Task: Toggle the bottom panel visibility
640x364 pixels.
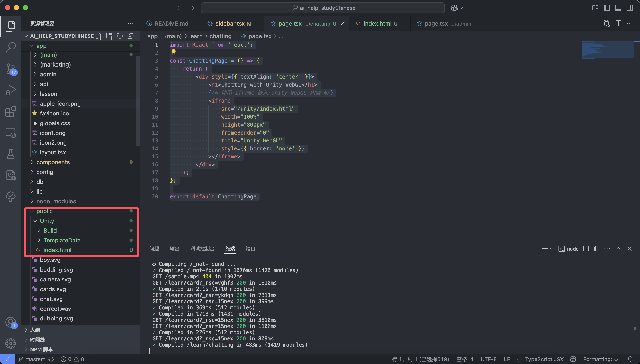Action: pos(618,8)
